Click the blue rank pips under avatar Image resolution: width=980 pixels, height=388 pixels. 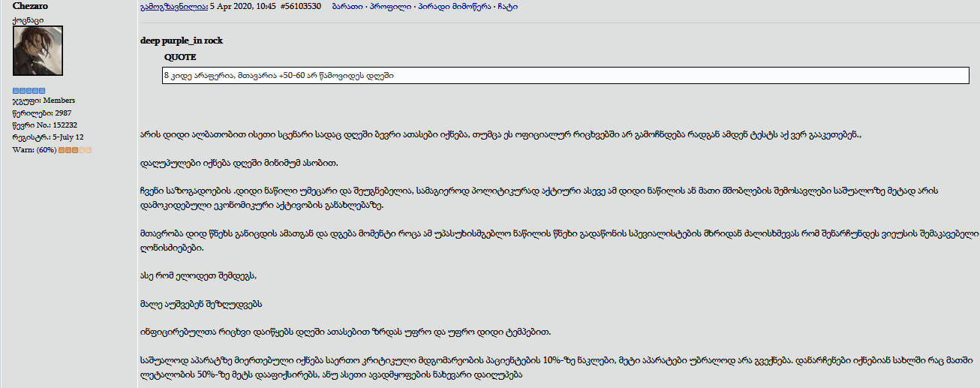coord(29,91)
